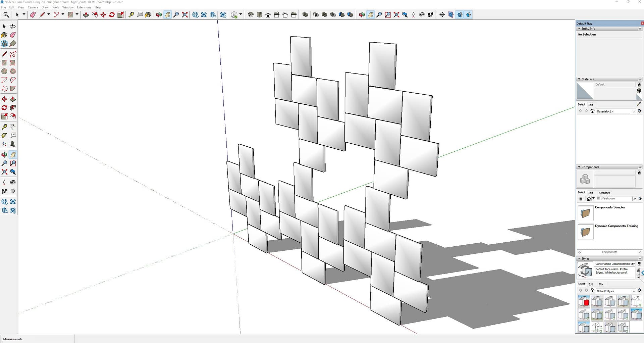Collapse the Entity Info panel

[579, 29]
